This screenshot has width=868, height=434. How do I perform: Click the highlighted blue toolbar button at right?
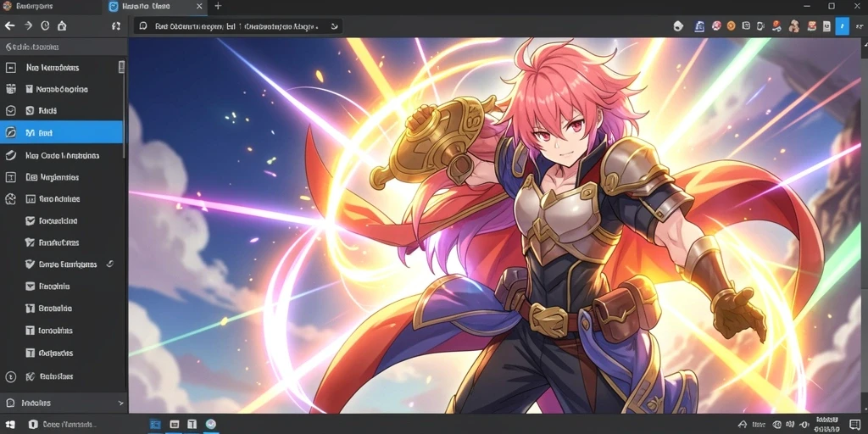[x=842, y=25]
